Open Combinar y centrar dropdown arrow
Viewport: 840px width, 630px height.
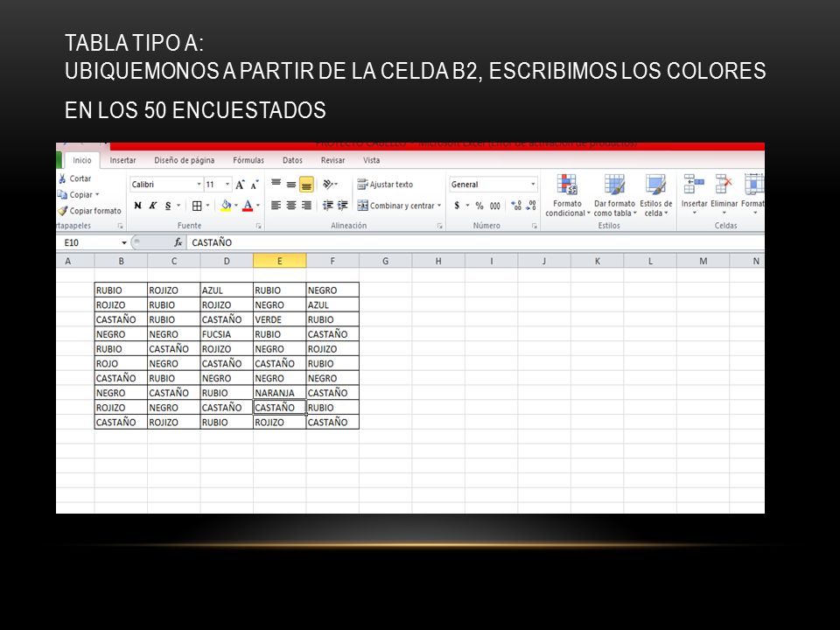(x=439, y=206)
